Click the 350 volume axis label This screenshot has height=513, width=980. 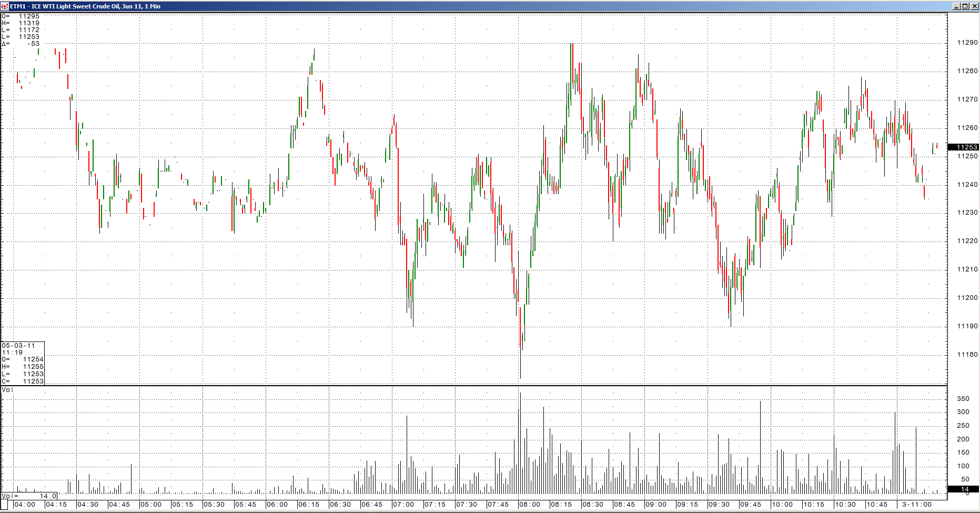click(963, 399)
